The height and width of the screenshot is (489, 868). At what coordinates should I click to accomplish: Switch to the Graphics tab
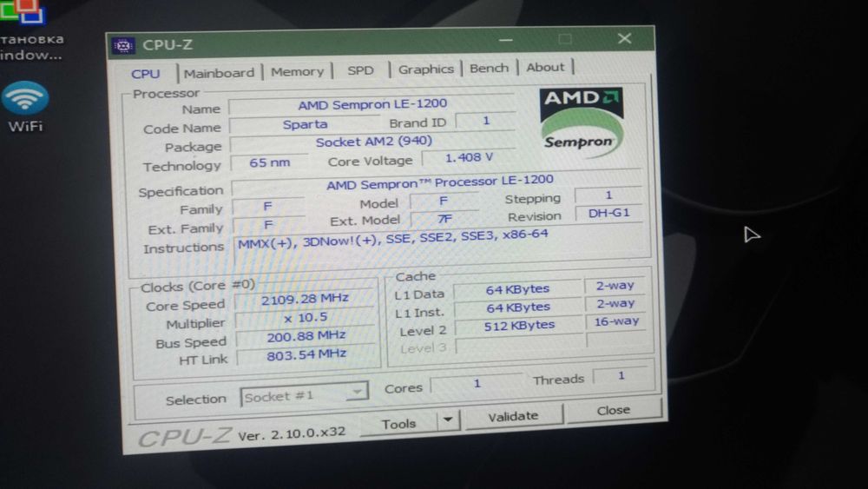tap(425, 69)
